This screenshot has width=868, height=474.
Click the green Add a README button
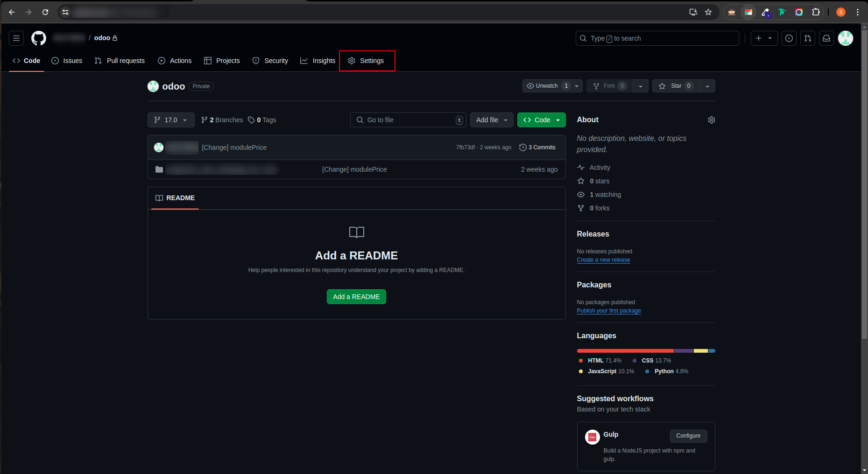356,297
